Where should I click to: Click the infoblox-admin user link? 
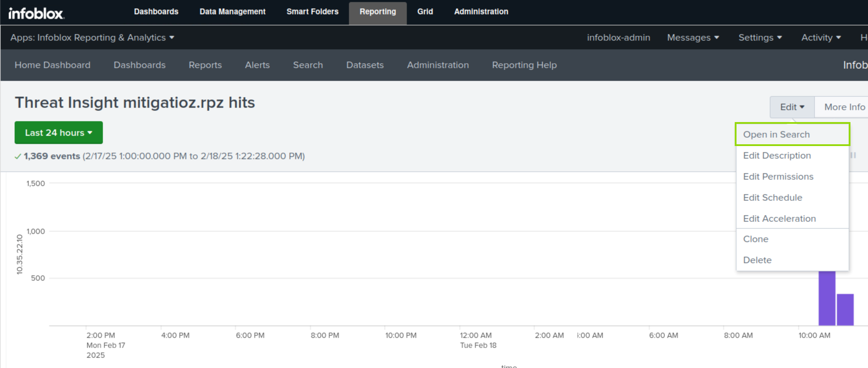coord(618,37)
